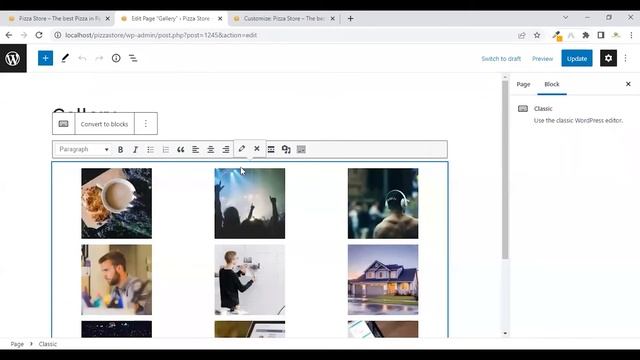This screenshot has height=360, width=640.
Task: Close the settings sidebar
Action: [628, 84]
